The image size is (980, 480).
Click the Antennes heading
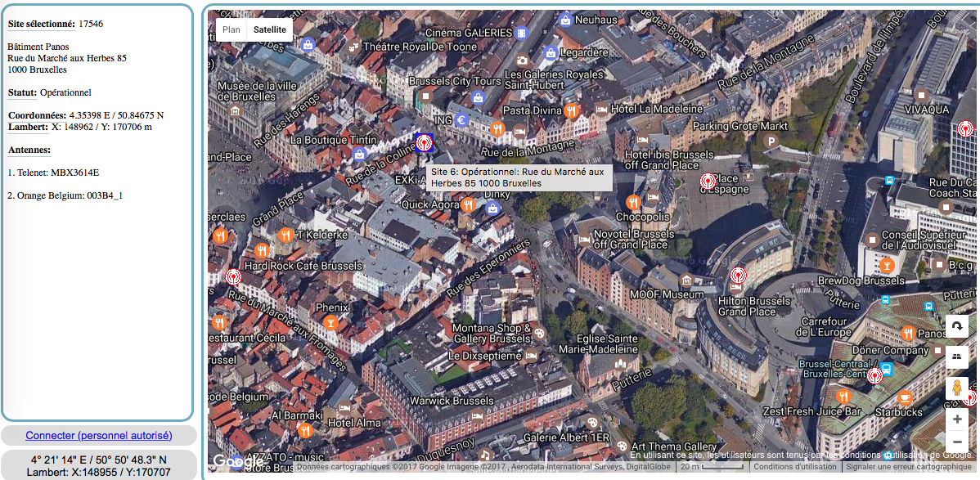pos(29,150)
